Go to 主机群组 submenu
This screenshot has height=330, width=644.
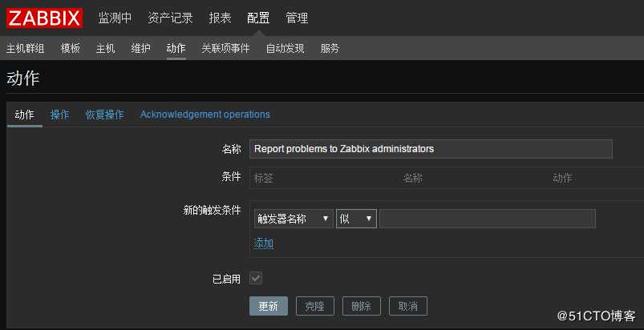pyautogui.click(x=26, y=48)
